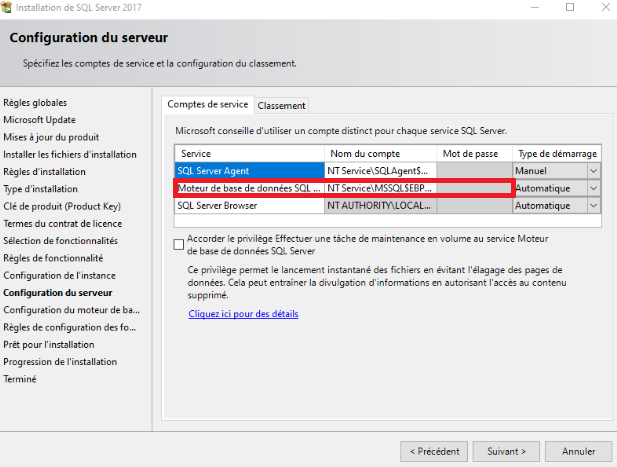Viewport: 617px width, 467px height.
Task: Select Prêt pour l'installation step
Action: tap(49, 345)
